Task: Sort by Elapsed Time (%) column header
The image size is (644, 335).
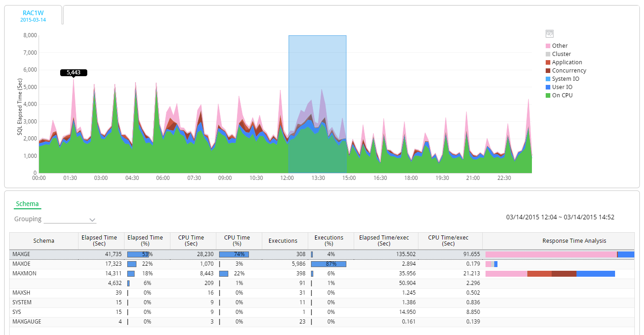Action: 147,241
